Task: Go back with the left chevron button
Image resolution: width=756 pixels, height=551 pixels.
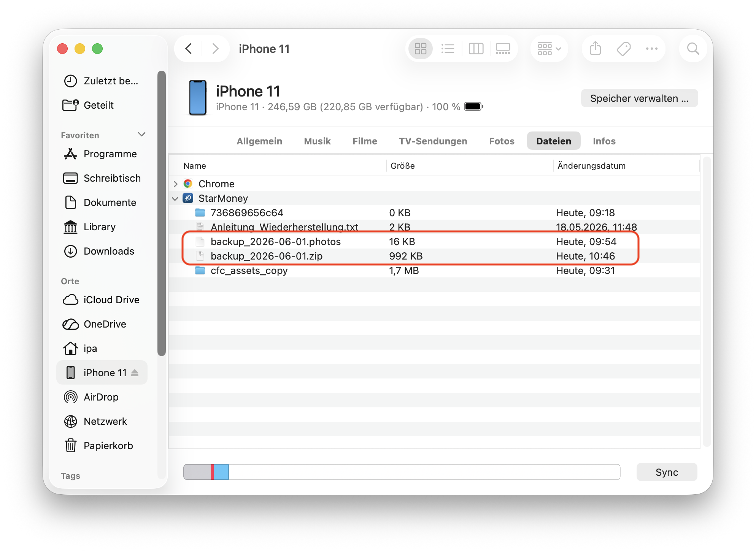Action: (x=189, y=49)
